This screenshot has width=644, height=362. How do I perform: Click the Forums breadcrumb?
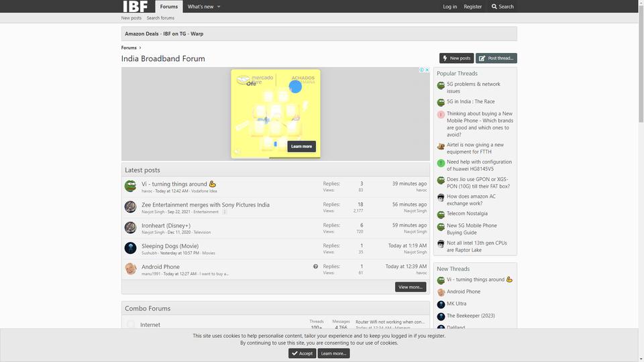tap(129, 48)
